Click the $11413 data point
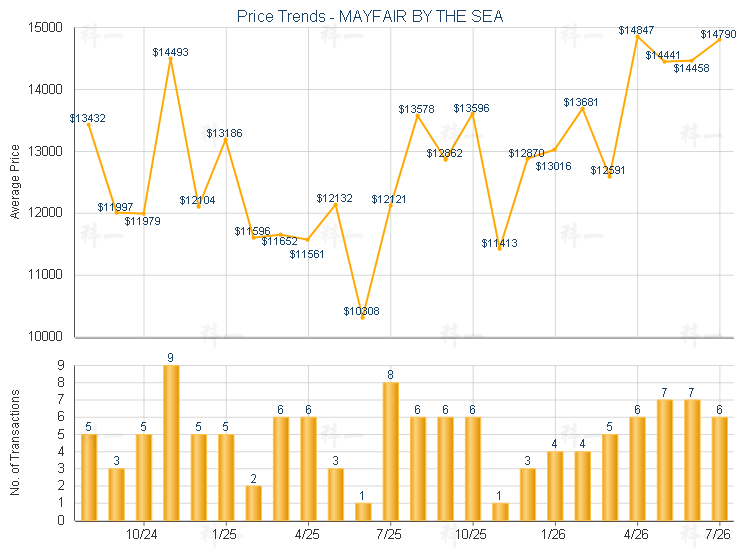The height and width of the screenshot is (550, 740). pyautogui.click(x=500, y=248)
